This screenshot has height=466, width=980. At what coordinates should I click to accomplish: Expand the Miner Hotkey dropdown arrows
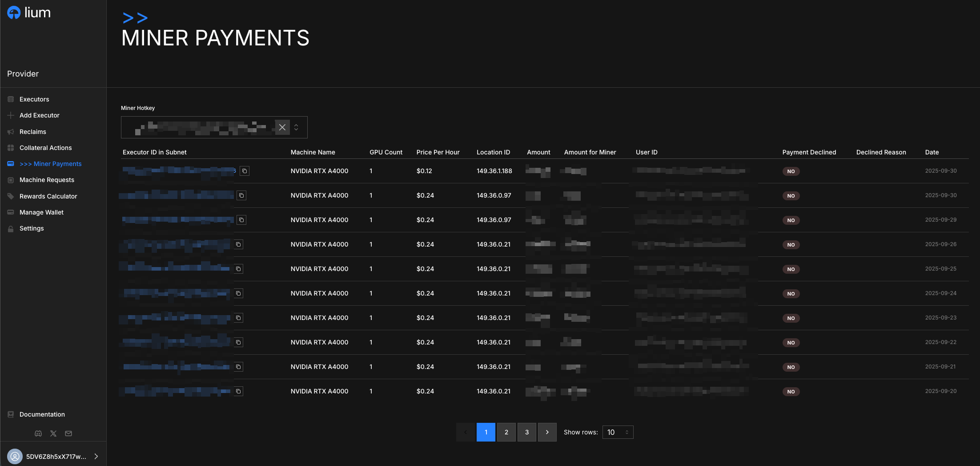click(296, 127)
